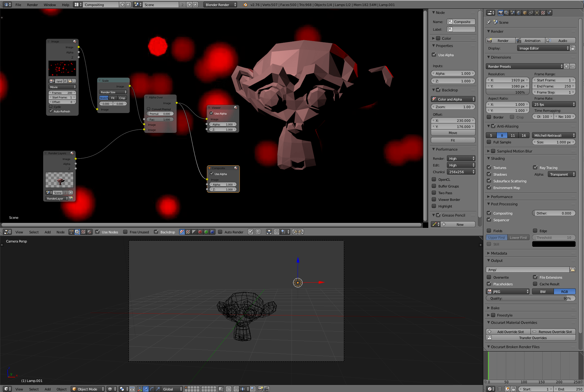Click the Transfer Overrides button
Screen dimensions: 584x392
point(533,338)
